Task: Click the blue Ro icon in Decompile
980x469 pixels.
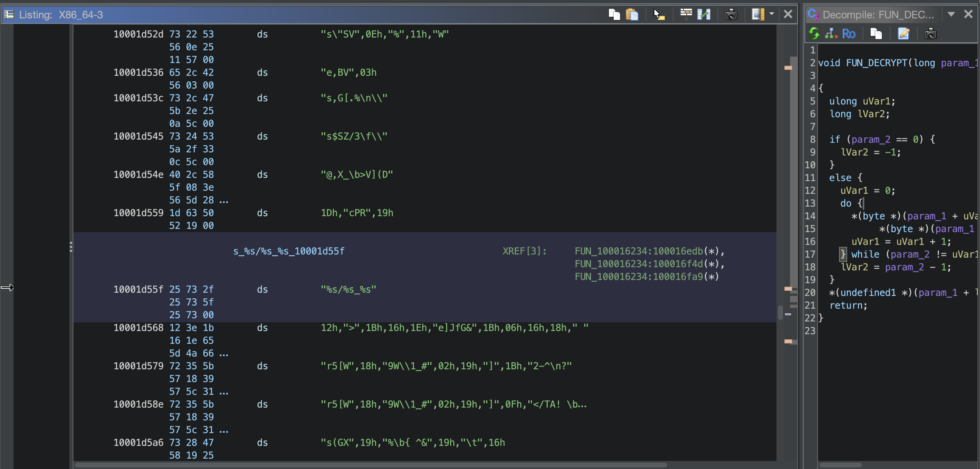Action: 849,34
